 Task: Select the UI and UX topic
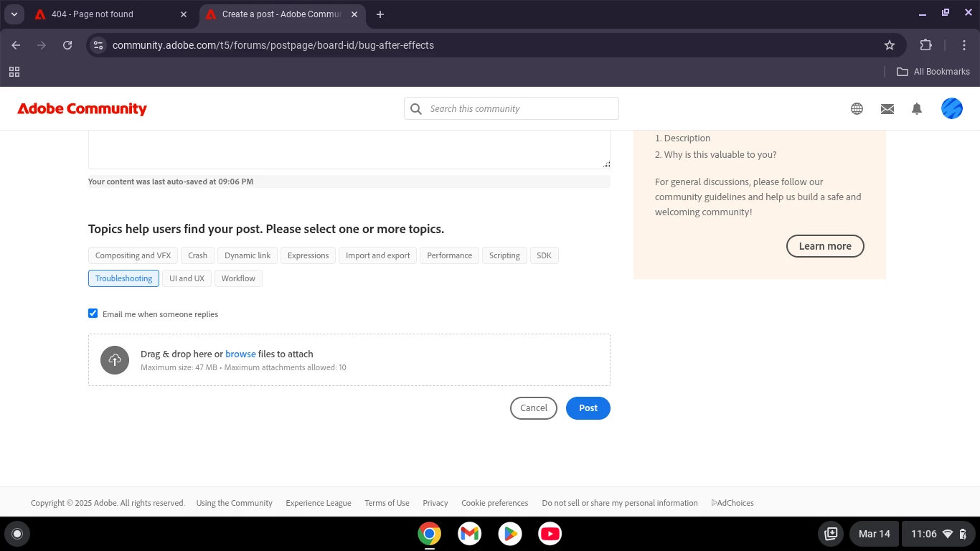point(187,278)
